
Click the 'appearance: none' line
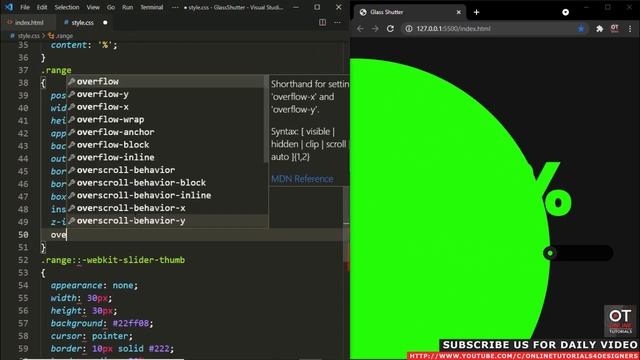pyautogui.click(x=94, y=285)
